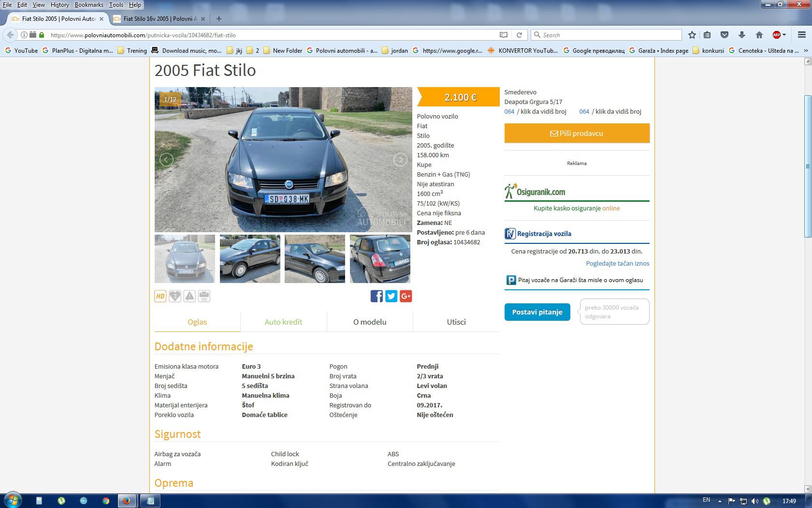Open the Bookmarks menu
This screenshot has height=508, width=812.
pyautogui.click(x=89, y=4)
